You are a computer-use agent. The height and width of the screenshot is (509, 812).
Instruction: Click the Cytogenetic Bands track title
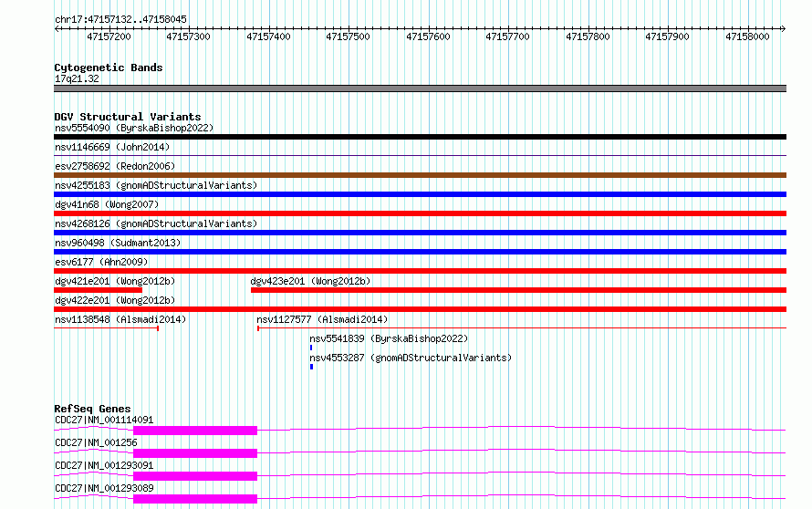click(109, 68)
